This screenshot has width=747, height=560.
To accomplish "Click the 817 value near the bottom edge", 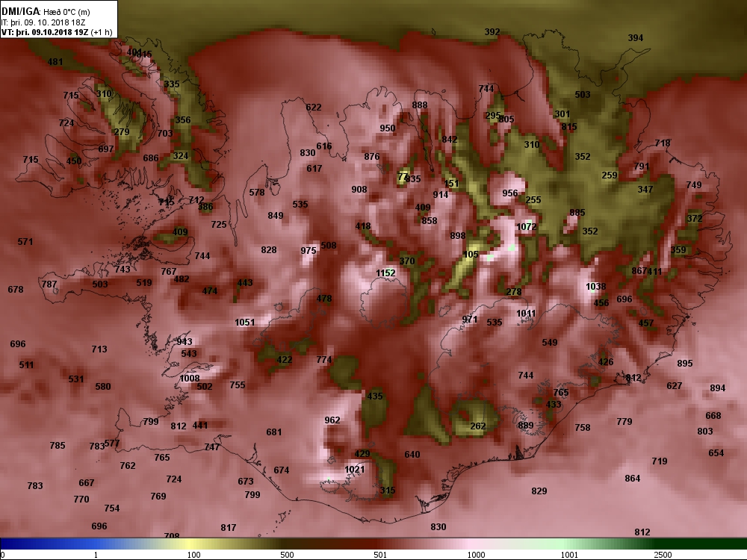I will click(x=228, y=528).
